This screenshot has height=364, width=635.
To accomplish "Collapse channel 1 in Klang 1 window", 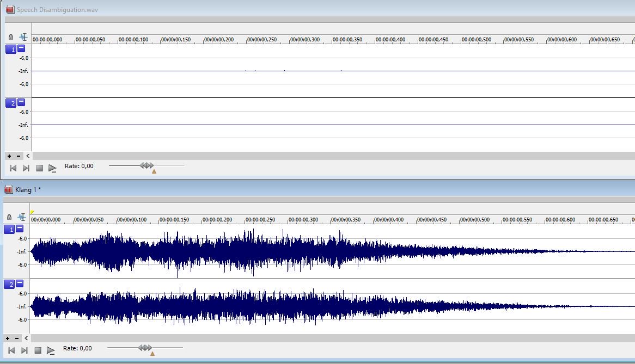I will coord(20,229).
